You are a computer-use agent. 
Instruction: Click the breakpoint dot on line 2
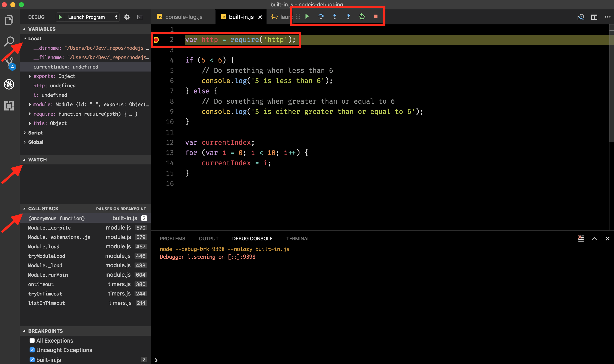[156, 40]
